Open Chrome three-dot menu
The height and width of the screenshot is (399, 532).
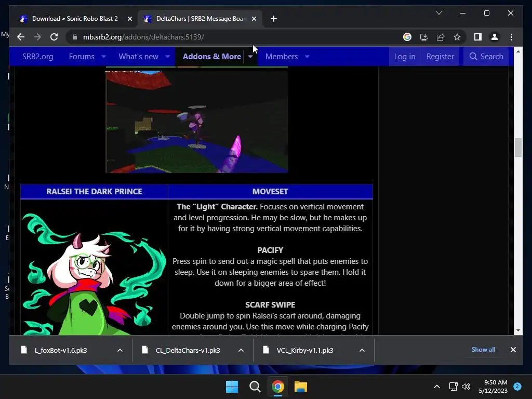tap(511, 37)
